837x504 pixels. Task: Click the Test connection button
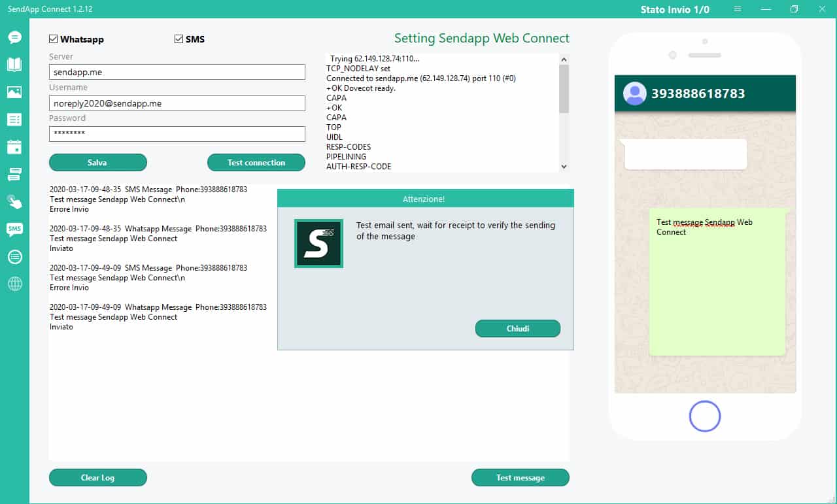(x=256, y=163)
